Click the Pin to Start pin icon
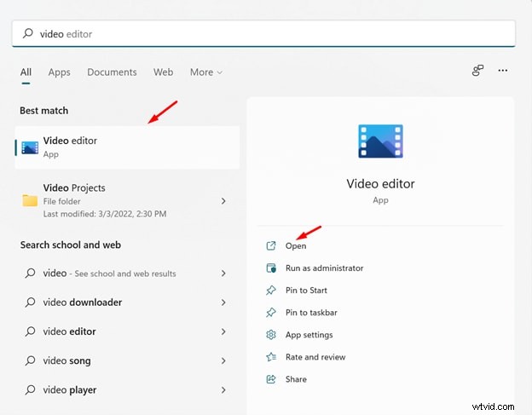532x415 pixels. (271, 291)
